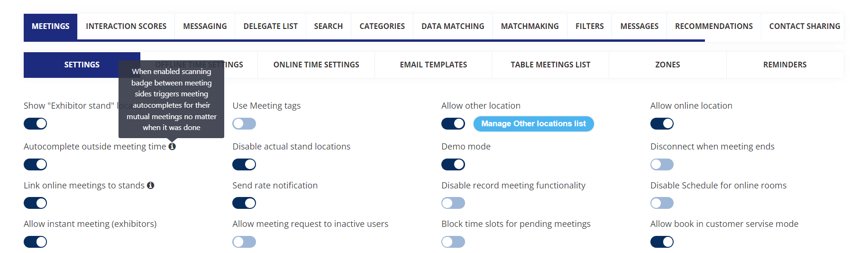Enable Allow meeting request to inactive users
The height and width of the screenshot is (253, 868).
(x=244, y=242)
